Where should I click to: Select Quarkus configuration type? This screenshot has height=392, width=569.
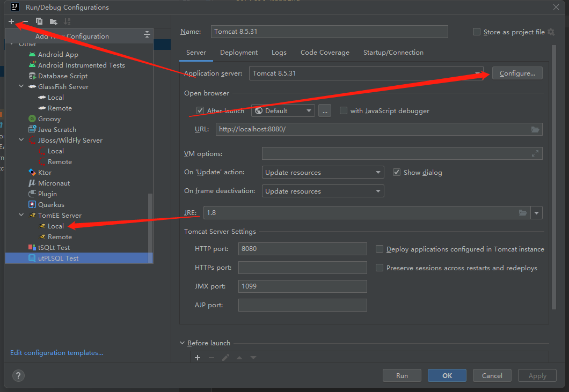click(51, 204)
